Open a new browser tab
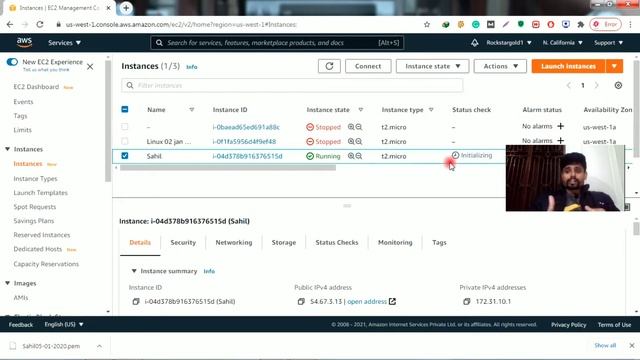 [x=126, y=8]
